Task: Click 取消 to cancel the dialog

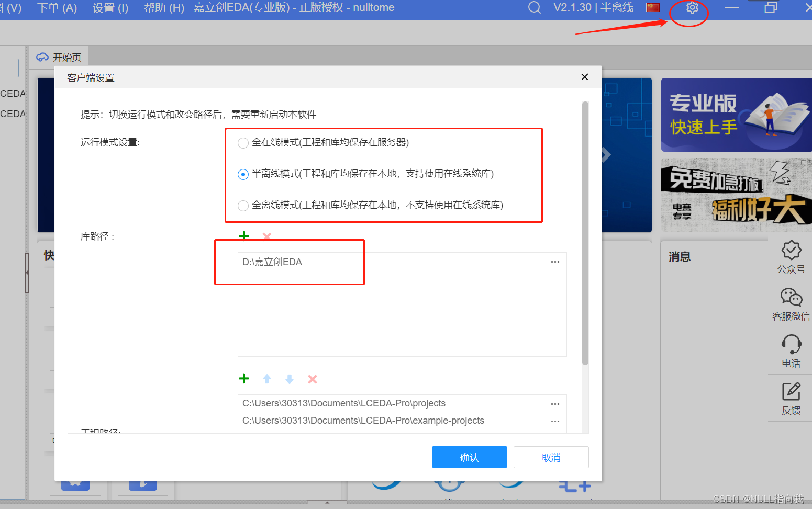Action: point(551,457)
